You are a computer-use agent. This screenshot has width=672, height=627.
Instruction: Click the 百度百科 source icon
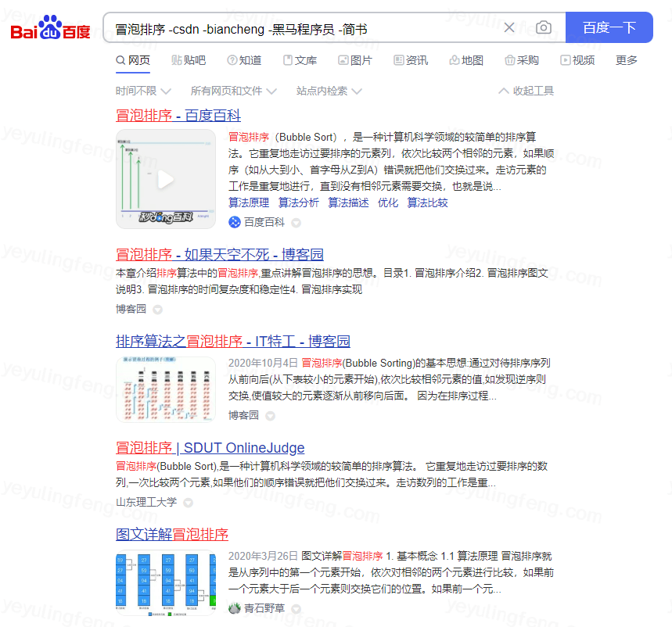pyautogui.click(x=235, y=222)
